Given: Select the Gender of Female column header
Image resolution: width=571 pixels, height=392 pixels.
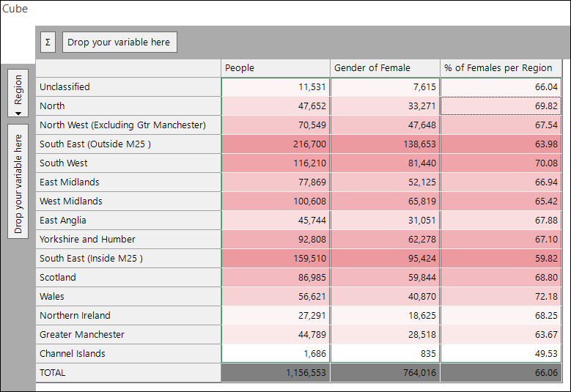Looking at the screenshot, I should coord(385,68).
